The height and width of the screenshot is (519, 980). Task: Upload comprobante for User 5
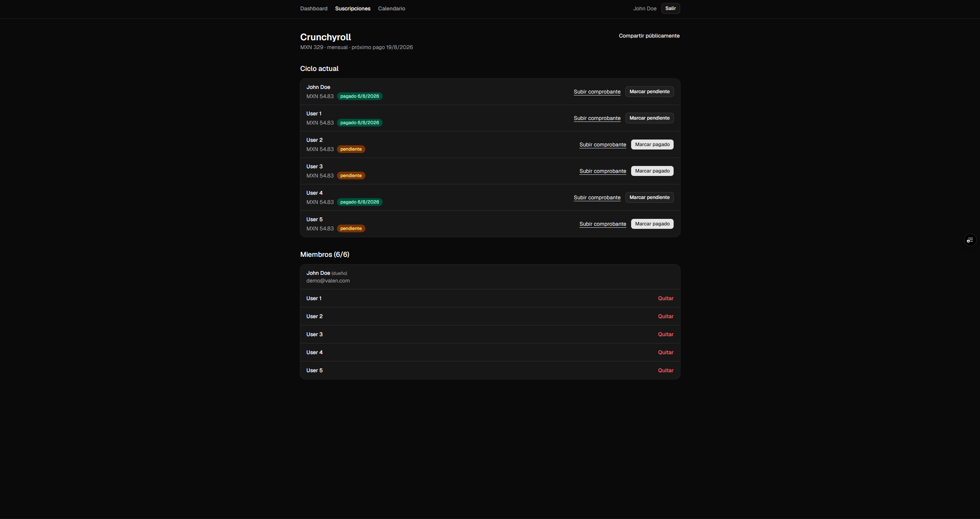click(x=603, y=224)
